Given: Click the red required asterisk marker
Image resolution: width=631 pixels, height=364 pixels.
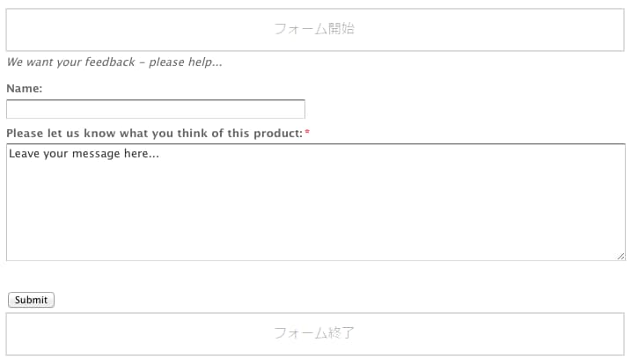Looking at the screenshot, I should (307, 132).
